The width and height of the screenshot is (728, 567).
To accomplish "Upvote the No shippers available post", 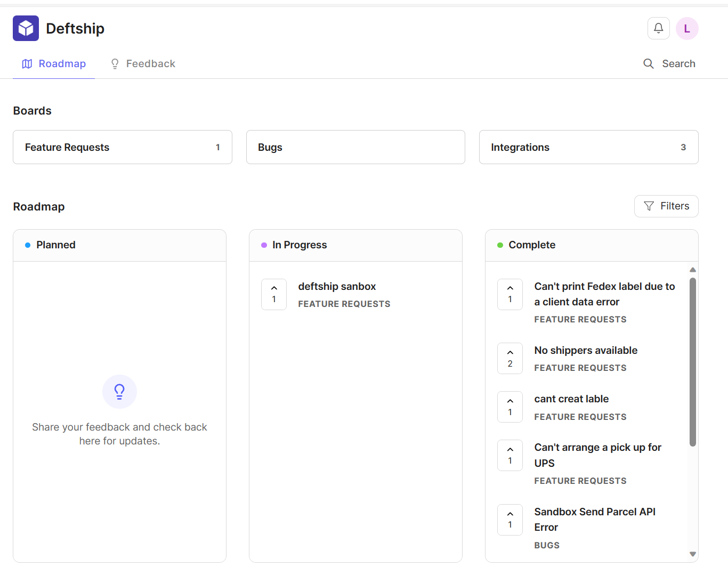I will pos(510,358).
